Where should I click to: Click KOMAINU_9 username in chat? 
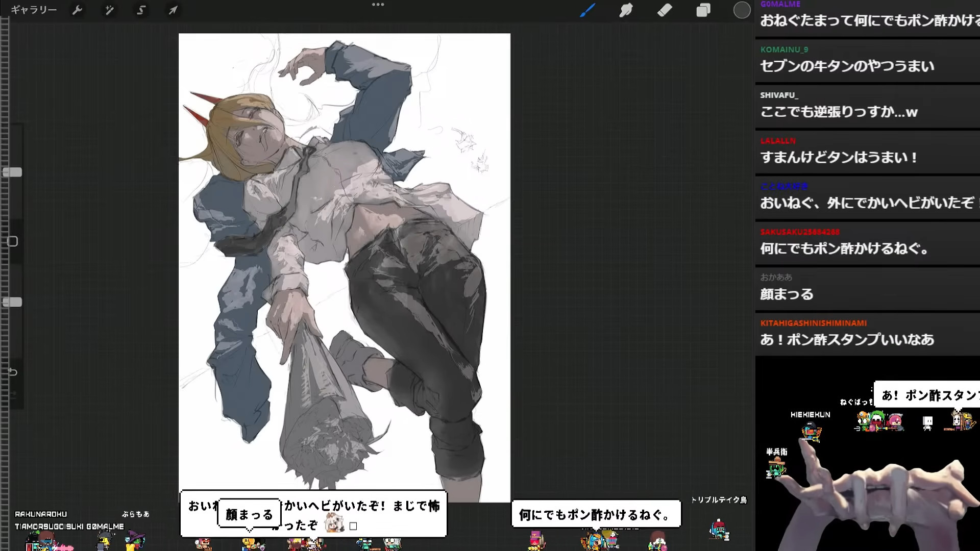pos(784,49)
